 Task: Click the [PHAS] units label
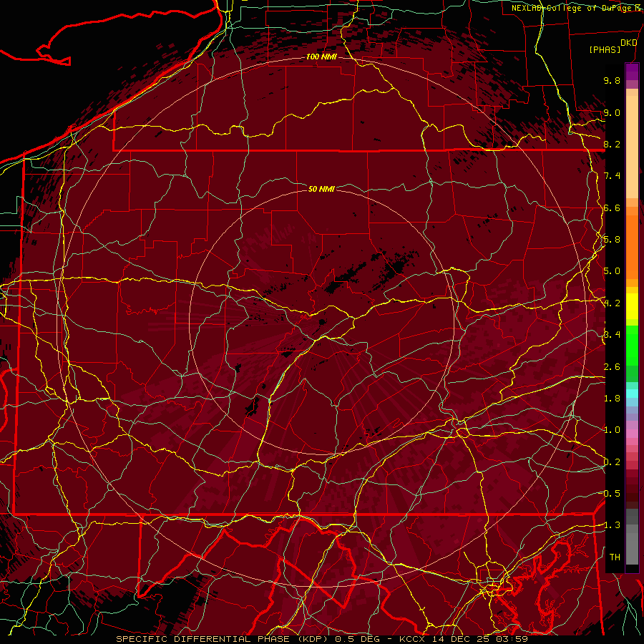pos(605,49)
